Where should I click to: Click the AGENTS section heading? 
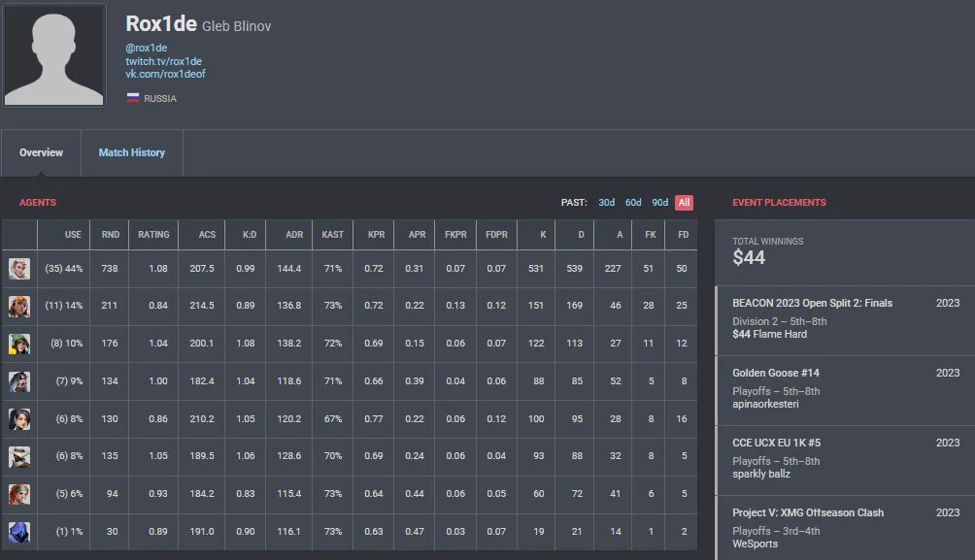37,203
